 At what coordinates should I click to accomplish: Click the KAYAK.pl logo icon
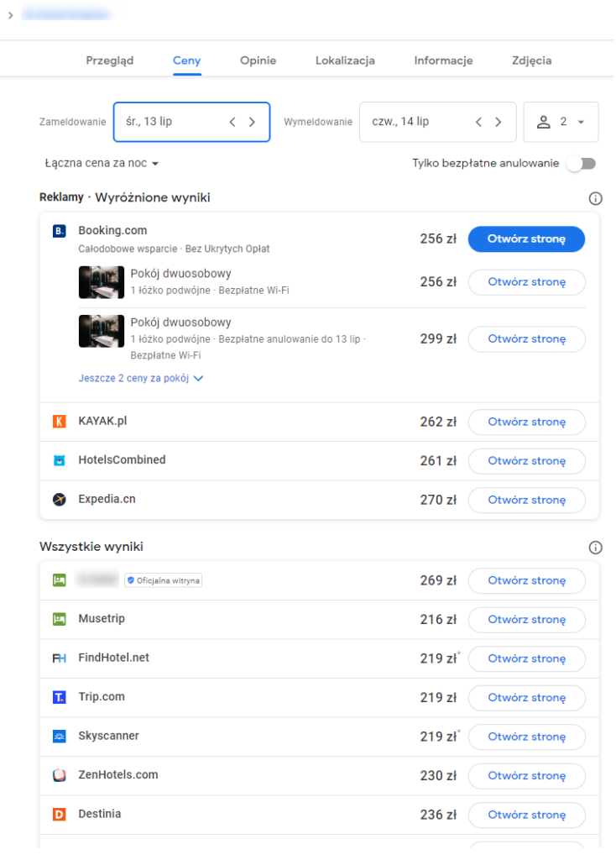click(60, 422)
